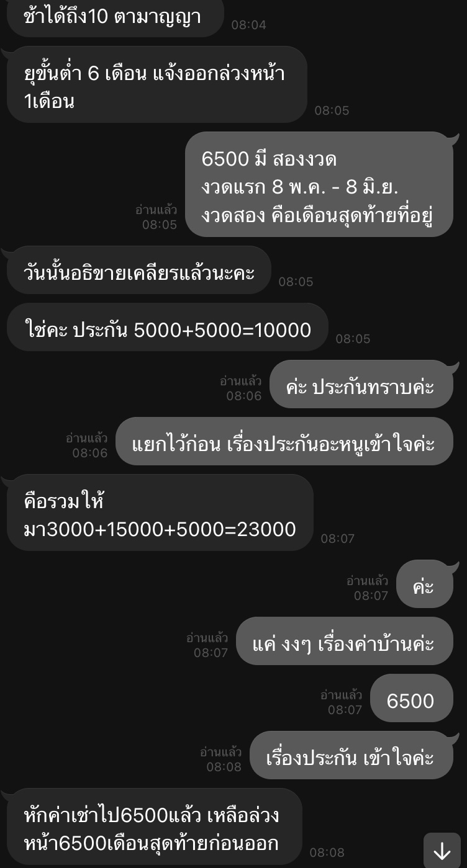Tap the read receipt next to "6500" bubble
Viewport: 467px width, 868px height.
coord(342,702)
